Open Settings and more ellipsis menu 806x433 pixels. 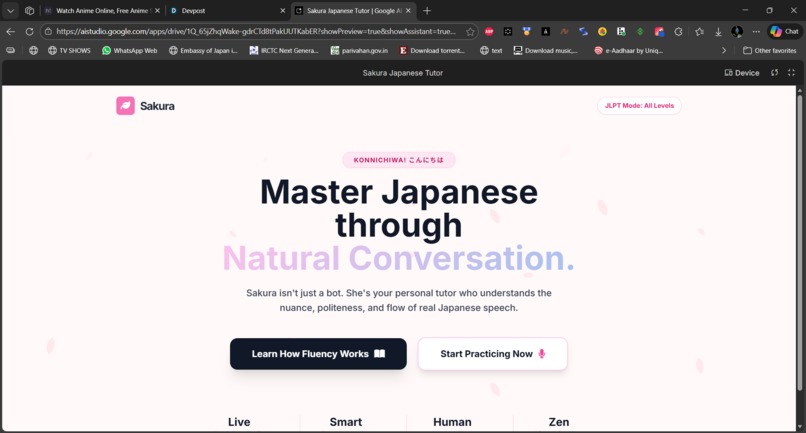pos(756,31)
